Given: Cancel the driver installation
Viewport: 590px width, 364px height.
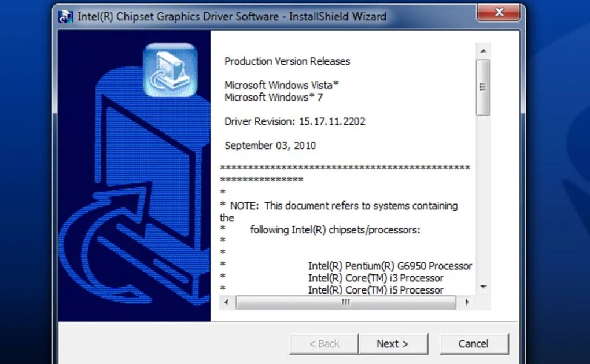Looking at the screenshot, I should (474, 344).
